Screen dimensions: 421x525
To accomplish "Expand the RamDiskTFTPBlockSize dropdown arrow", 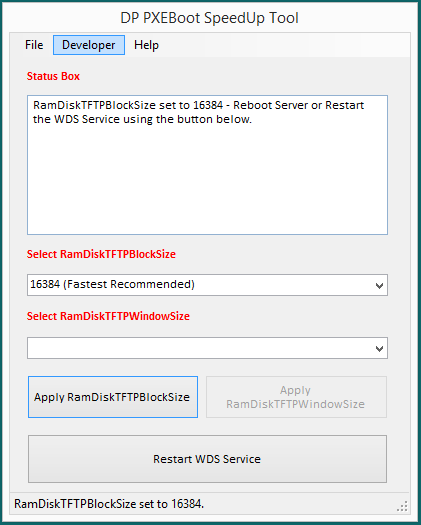I will (x=379, y=285).
